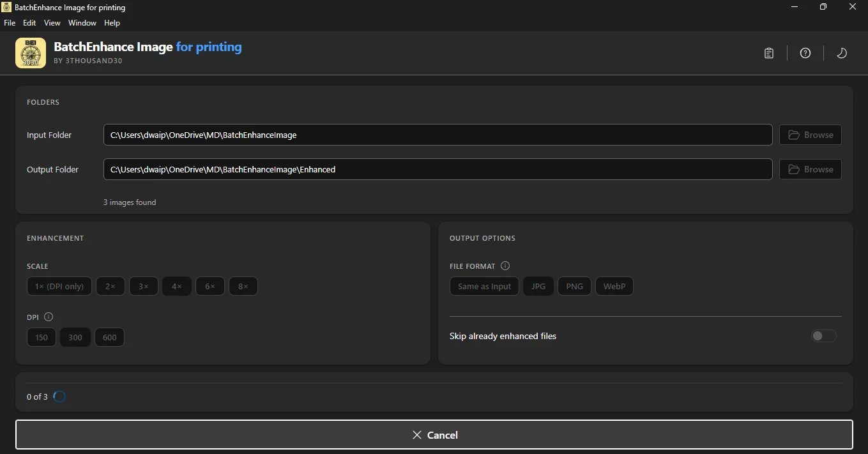Screen dimensions: 868x454
Task: Click the DPI info icon
Action: click(x=49, y=317)
